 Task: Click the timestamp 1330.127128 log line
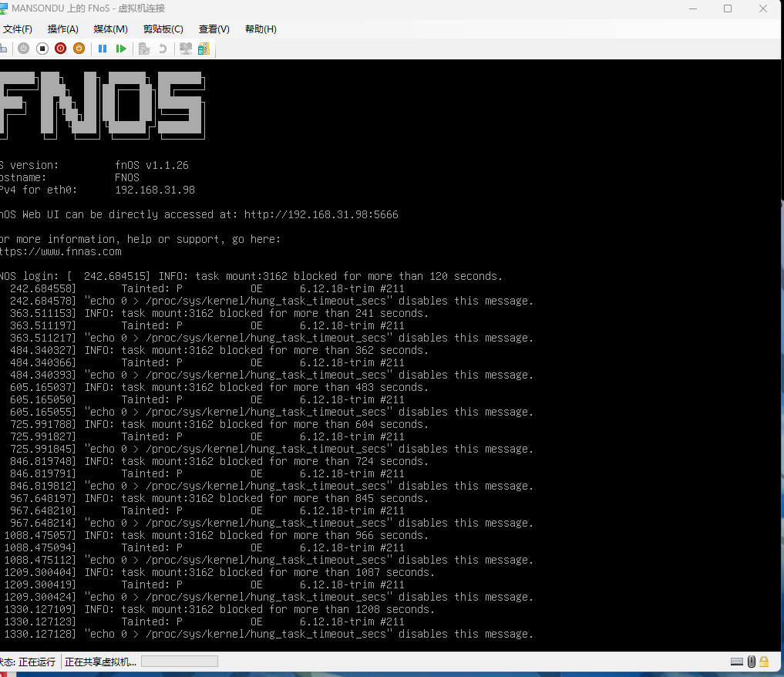coord(269,634)
